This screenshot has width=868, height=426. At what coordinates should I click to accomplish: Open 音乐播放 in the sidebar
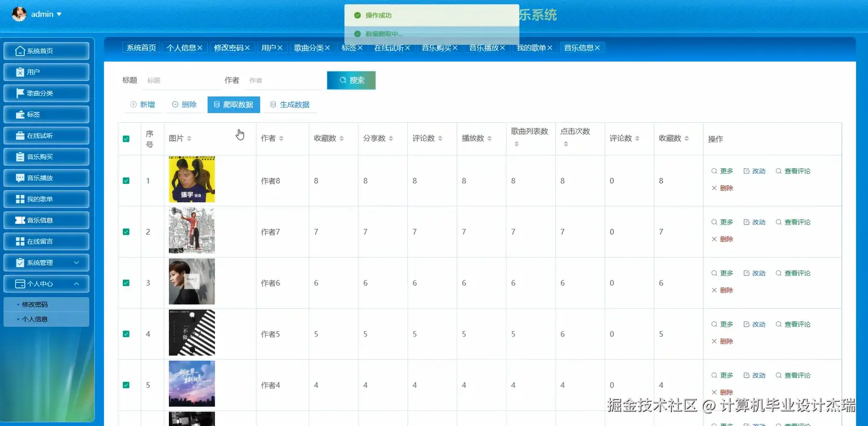pos(47,178)
